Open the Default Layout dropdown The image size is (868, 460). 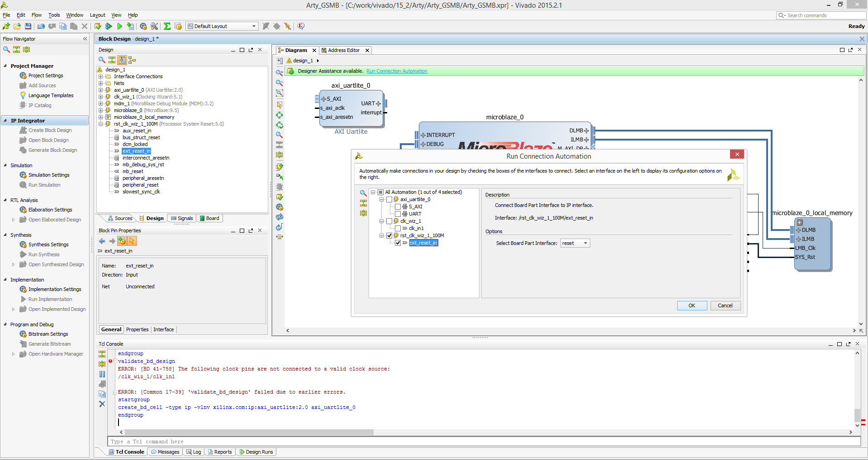click(x=222, y=26)
